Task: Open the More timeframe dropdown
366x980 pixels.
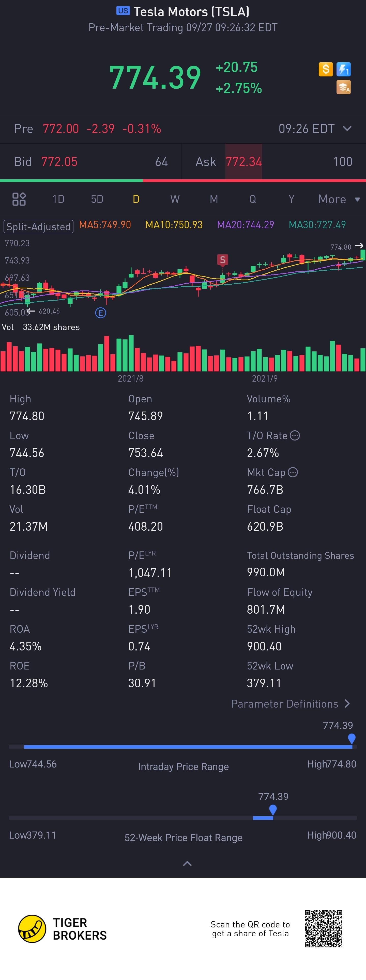Action: click(x=339, y=199)
